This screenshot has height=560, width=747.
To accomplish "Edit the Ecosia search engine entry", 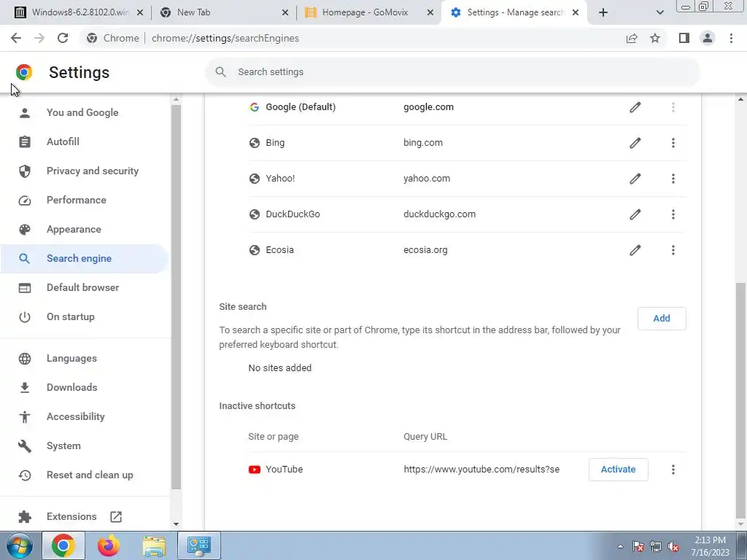I will tap(635, 250).
